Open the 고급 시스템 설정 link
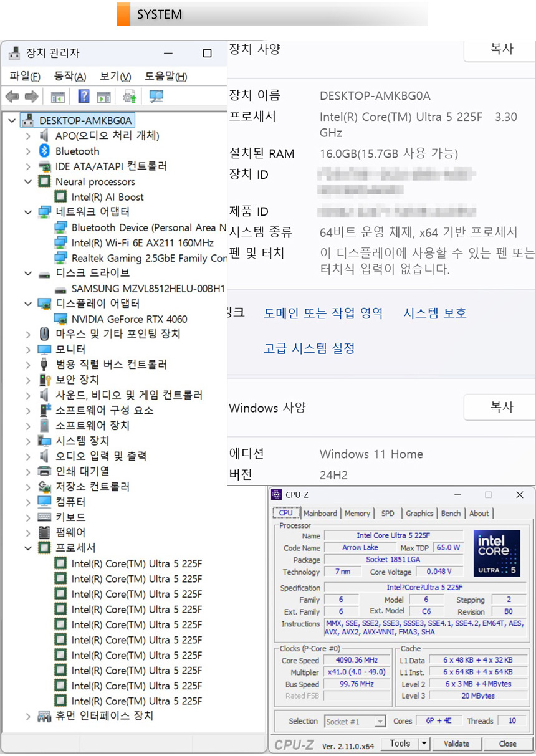This screenshot has height=756, width=536. coord(310,348)
